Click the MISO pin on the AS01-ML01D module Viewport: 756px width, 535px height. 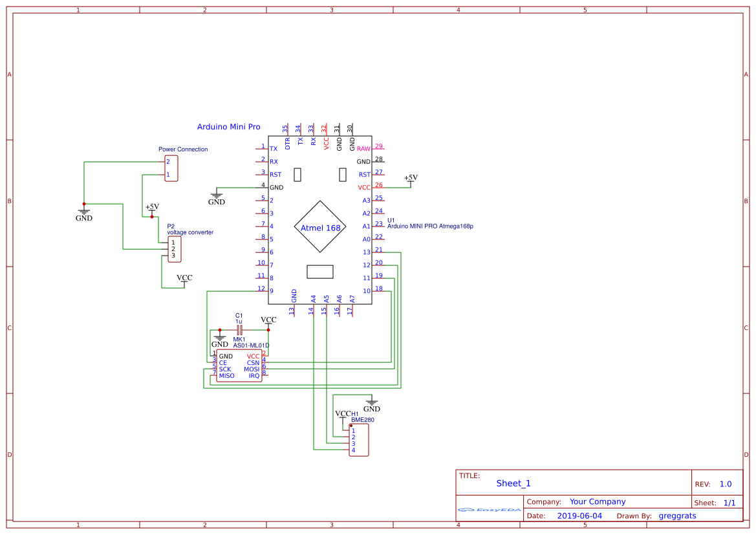[x=226, y=376]
